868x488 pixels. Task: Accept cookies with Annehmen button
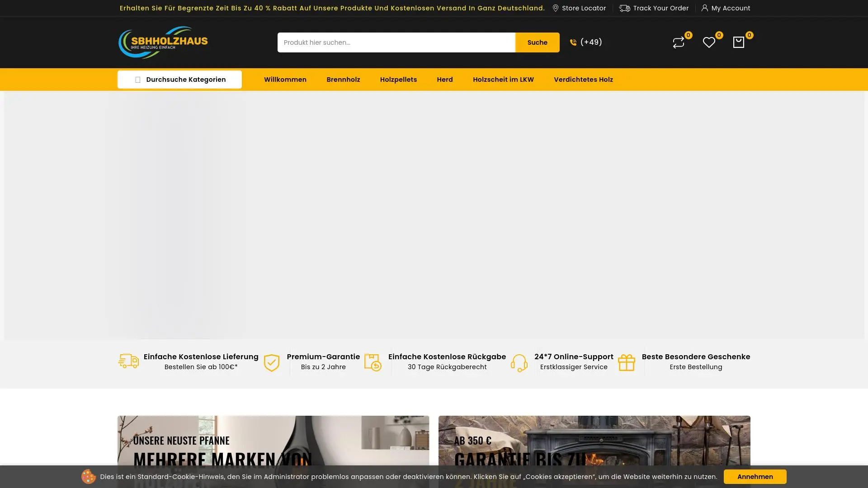[x=755, y=477]
